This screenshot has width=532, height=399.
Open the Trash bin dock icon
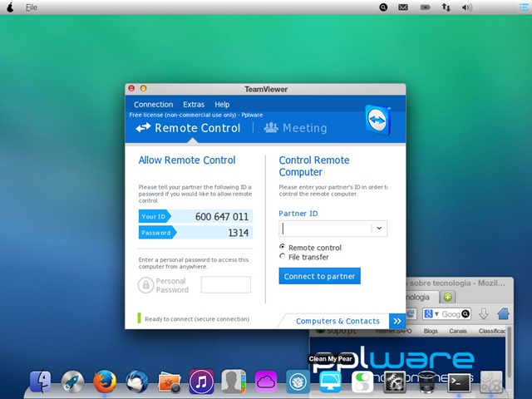pos(426,382)
